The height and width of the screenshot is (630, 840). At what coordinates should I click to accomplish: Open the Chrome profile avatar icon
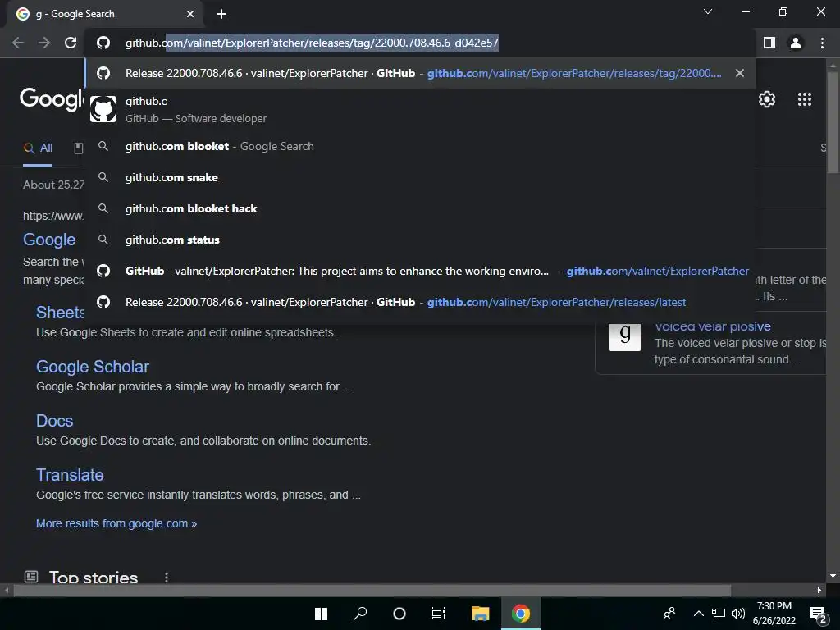pos(796,43)
